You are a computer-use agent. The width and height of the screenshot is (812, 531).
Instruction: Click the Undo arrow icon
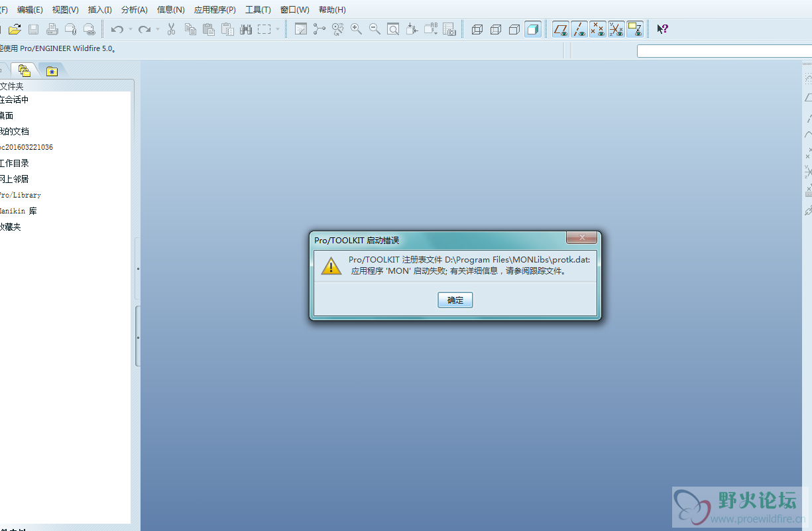[117, 29]
